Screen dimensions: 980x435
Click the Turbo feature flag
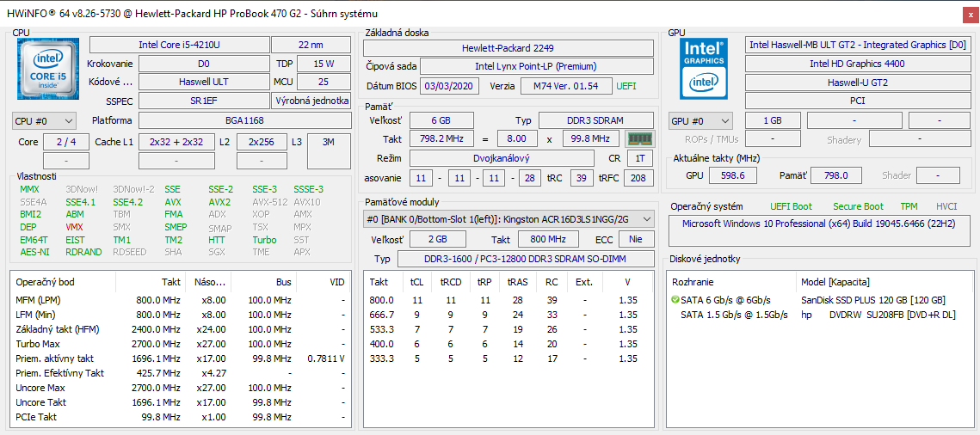click(x=264, y=240)
